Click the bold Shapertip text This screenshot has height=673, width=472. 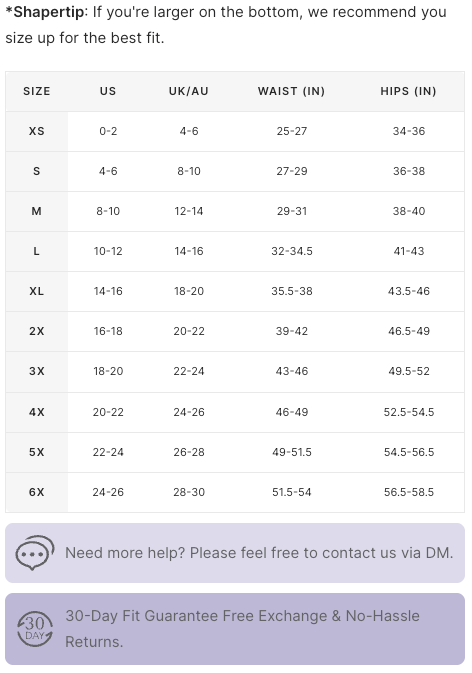(48, 12)
